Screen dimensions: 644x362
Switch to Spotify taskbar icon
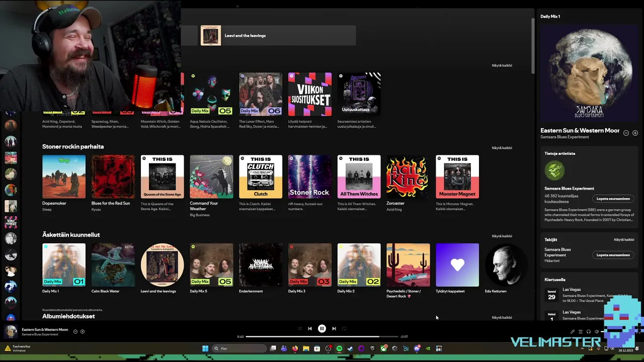tap(339, 348)
